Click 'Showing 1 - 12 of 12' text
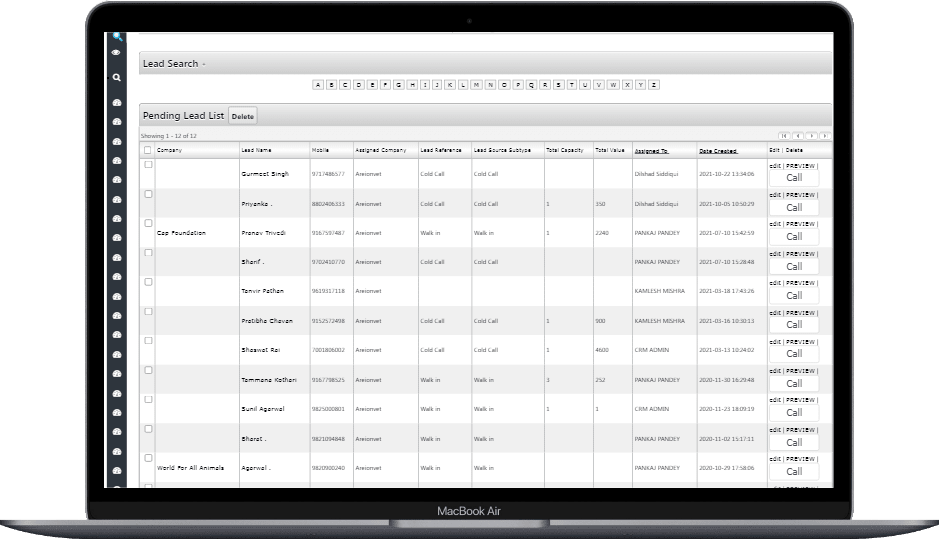Image resolution: width=939 pixels, height=539 pixels. [169, 136]
